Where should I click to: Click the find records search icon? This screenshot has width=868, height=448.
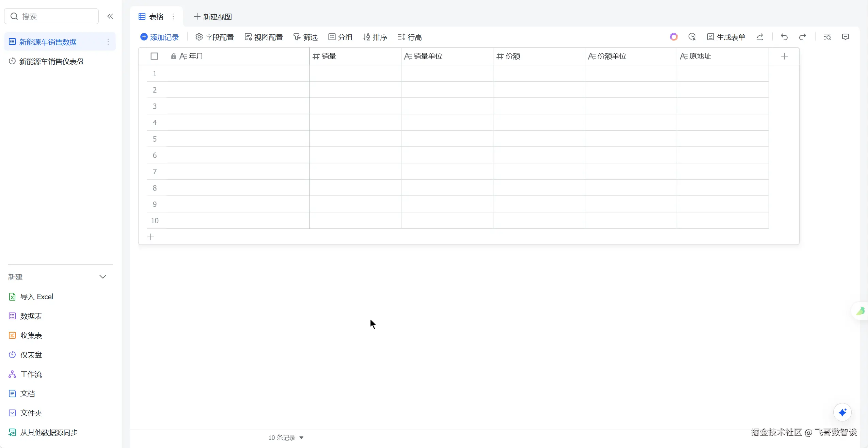tap(827, 37)
